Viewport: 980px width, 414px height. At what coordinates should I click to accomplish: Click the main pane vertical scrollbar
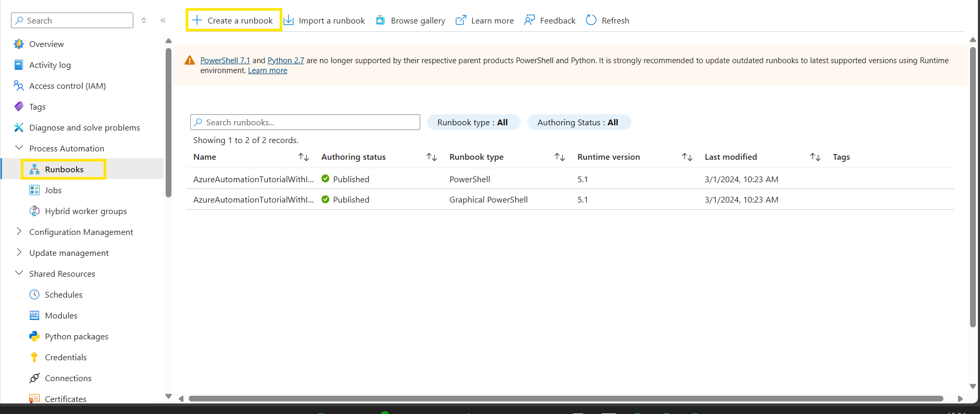coord(973,187)
